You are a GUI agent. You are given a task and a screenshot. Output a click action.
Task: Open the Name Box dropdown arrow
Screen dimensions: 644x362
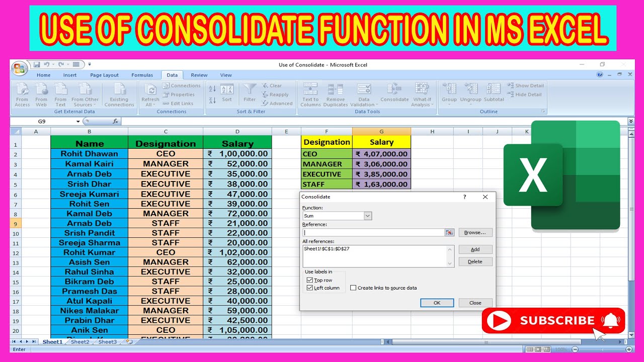click(x=78, y=121)
